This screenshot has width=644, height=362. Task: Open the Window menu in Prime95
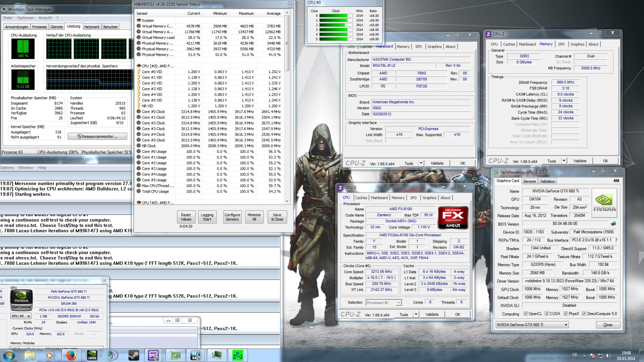[x=26, y=168]
